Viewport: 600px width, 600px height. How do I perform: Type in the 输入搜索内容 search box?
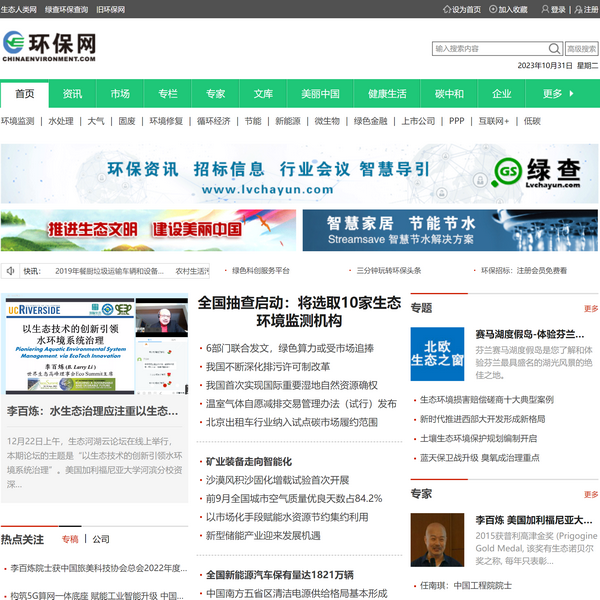click(490, 48)
